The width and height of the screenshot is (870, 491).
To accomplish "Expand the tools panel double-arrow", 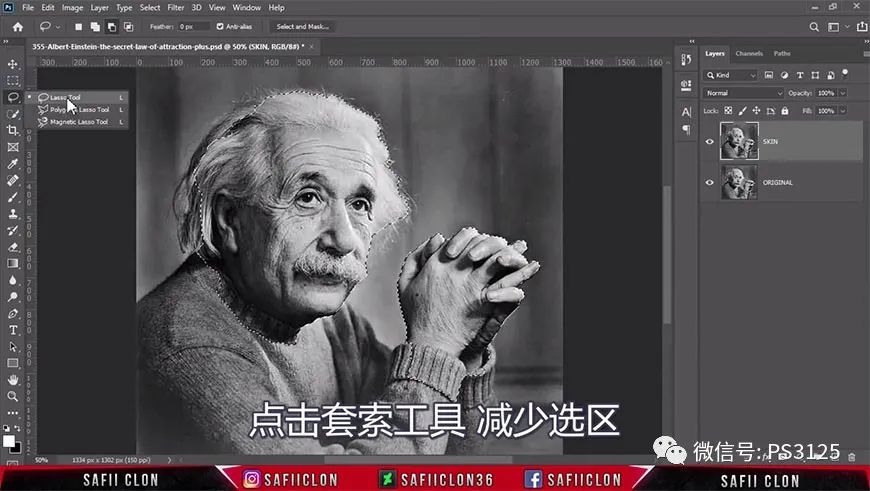I will pyautogui.click(x=6, y=42).
